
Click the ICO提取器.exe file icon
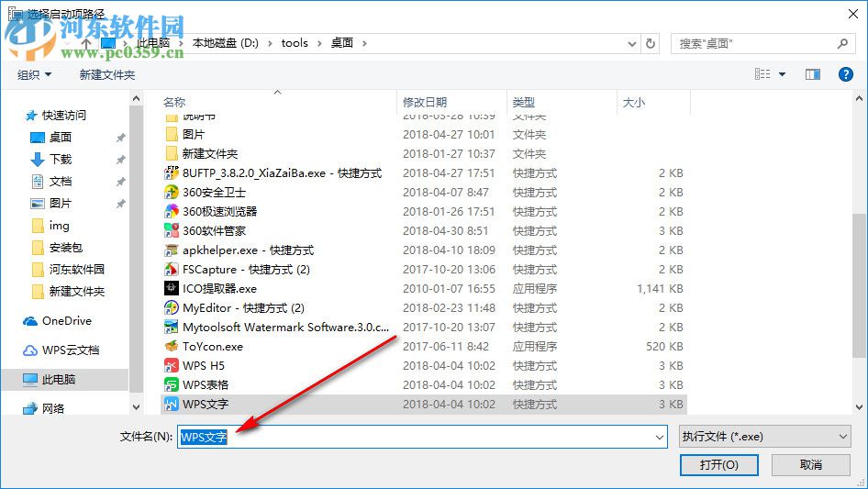point(172,288)
